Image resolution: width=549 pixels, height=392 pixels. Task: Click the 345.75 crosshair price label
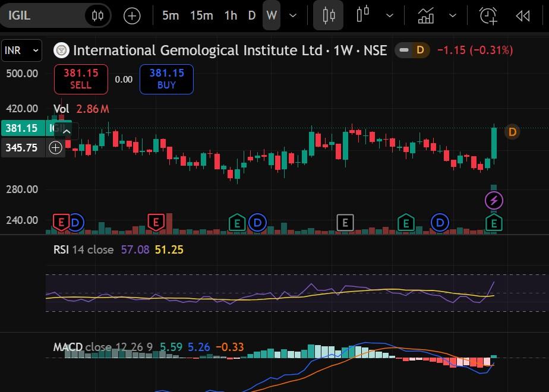(22, 148)
